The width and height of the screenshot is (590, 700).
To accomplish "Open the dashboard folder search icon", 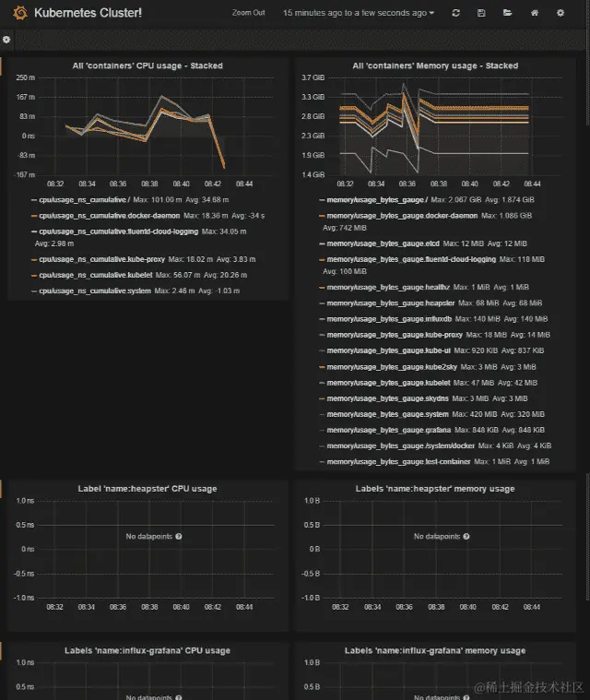I will coord(507,13).
